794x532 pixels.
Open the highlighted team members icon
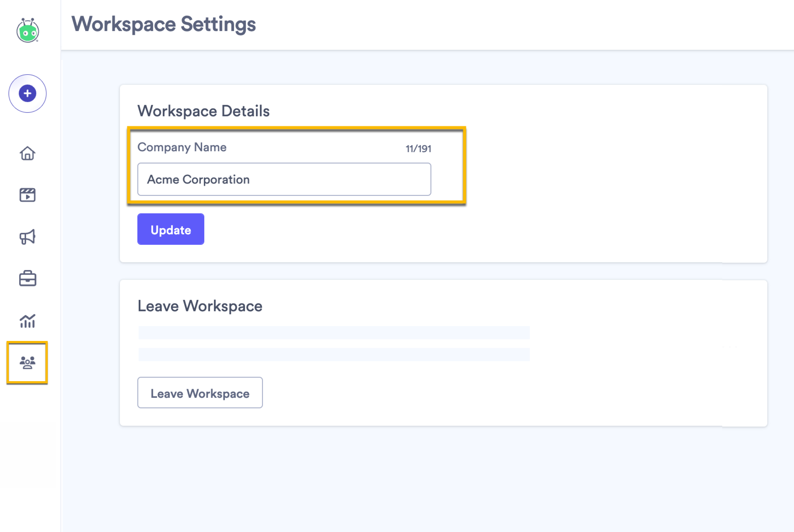(x=28, y=363)
